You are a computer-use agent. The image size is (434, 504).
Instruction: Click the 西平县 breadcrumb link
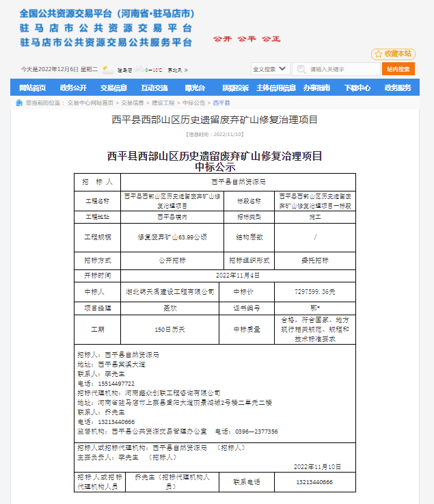(x=221, y=103)
